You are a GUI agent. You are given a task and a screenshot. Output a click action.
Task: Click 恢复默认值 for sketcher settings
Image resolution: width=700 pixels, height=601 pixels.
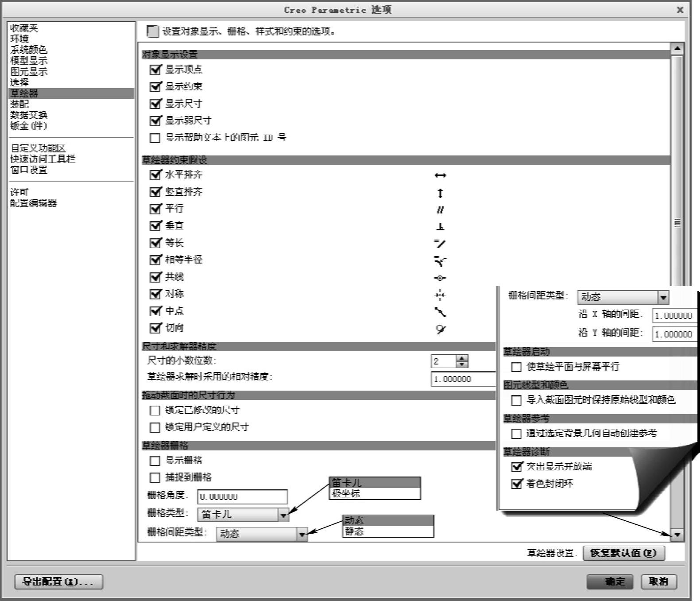coord(624,553)
